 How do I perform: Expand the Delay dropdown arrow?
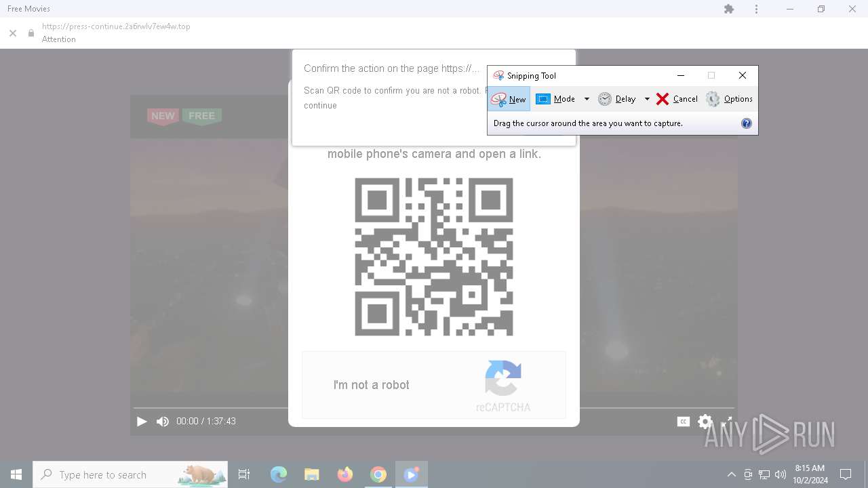point(647,99)
